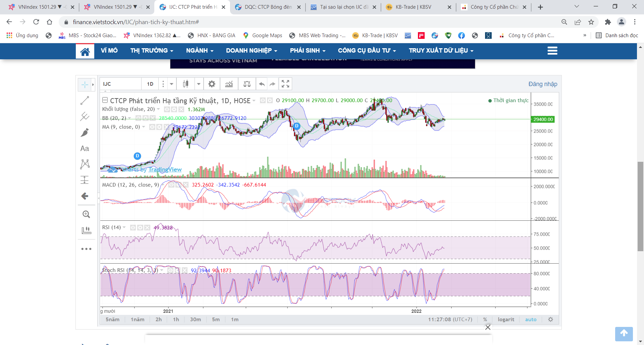Screen dimensions: 644x345
Task: Select the brush drawing tool
Action: (x=85, y=133)
